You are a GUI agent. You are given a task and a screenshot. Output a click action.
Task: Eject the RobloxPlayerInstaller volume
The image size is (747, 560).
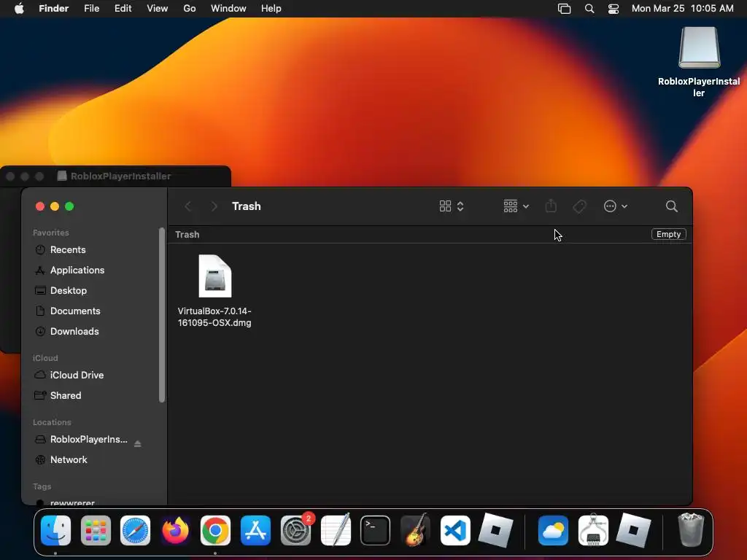pyautogui.click(x=138, y=444)
